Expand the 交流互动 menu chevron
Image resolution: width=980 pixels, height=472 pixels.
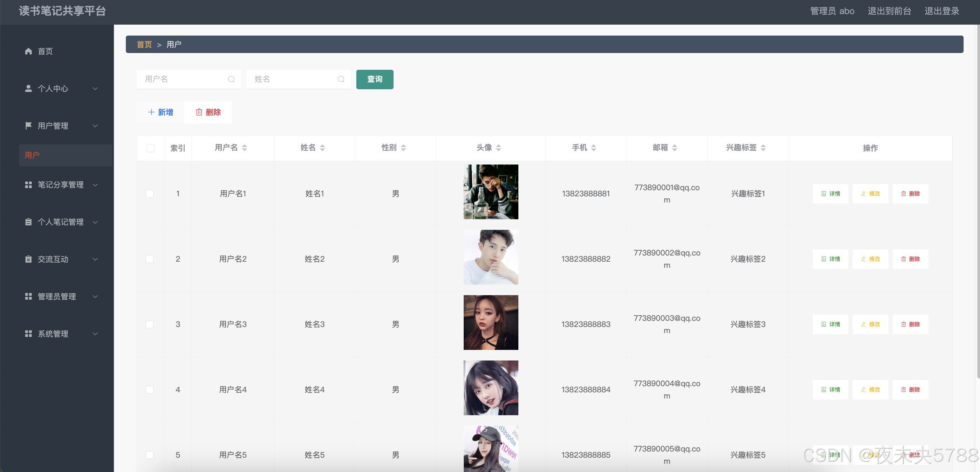pos(95,259)
